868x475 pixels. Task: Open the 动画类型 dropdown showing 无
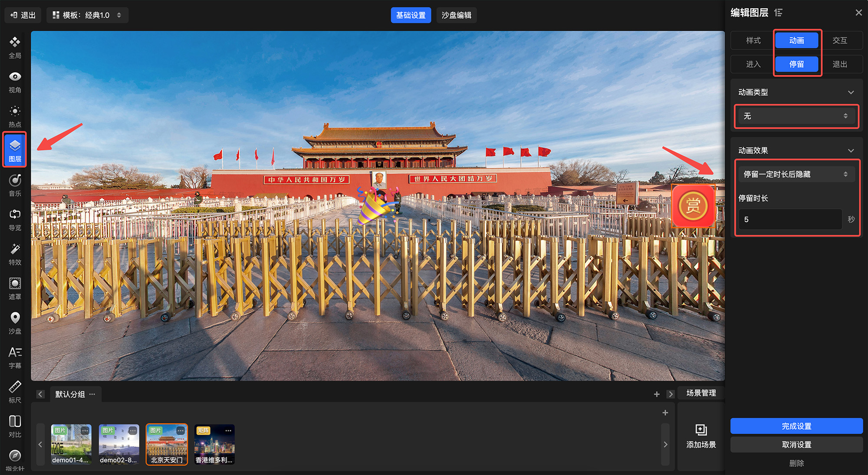796,116
